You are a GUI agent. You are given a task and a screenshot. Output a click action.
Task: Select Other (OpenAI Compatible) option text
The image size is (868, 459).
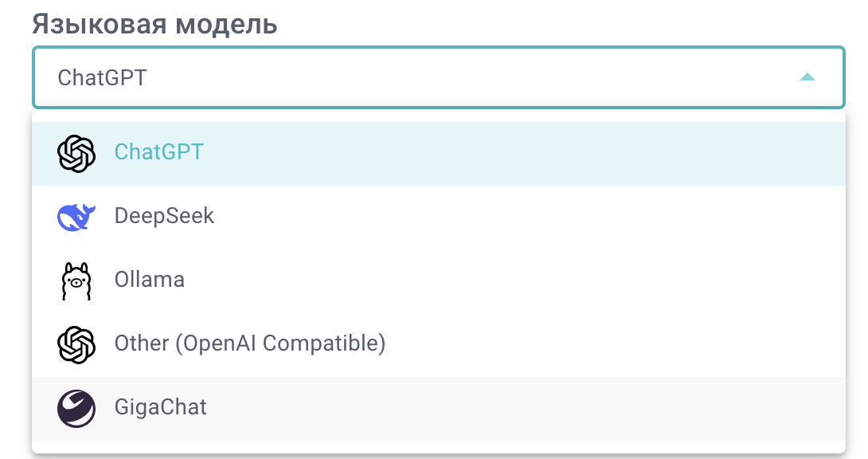(x=250, y=343)
